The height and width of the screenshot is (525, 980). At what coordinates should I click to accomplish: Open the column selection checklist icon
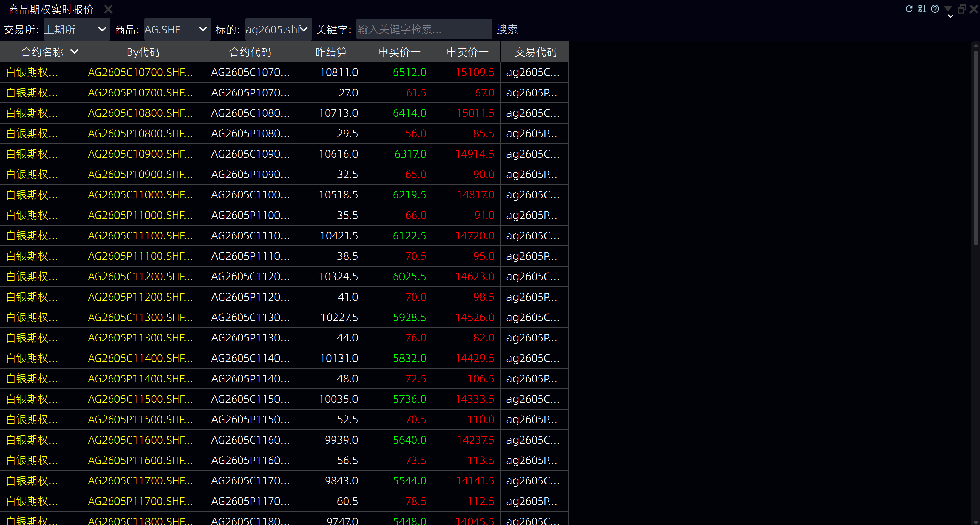click(922, 9)
